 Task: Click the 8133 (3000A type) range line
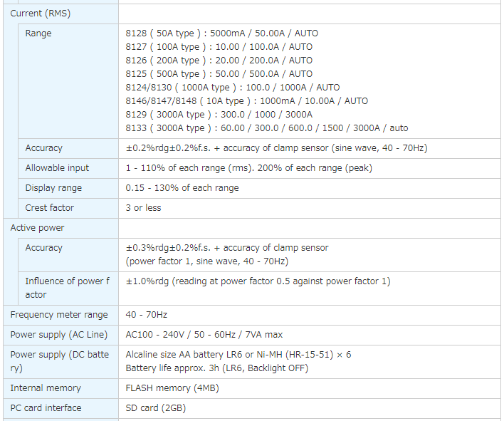(266, 128)
